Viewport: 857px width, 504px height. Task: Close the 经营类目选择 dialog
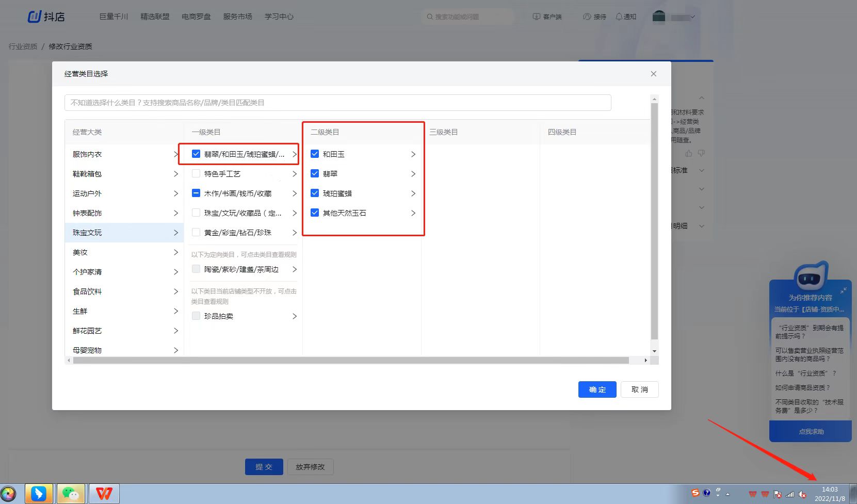(x=654, y=74)
